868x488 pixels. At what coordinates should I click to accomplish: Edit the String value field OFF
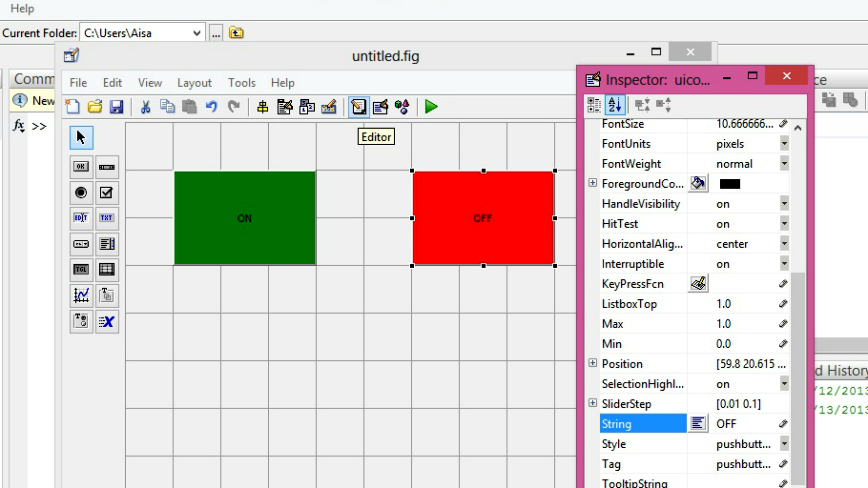[x=744, y=424]
